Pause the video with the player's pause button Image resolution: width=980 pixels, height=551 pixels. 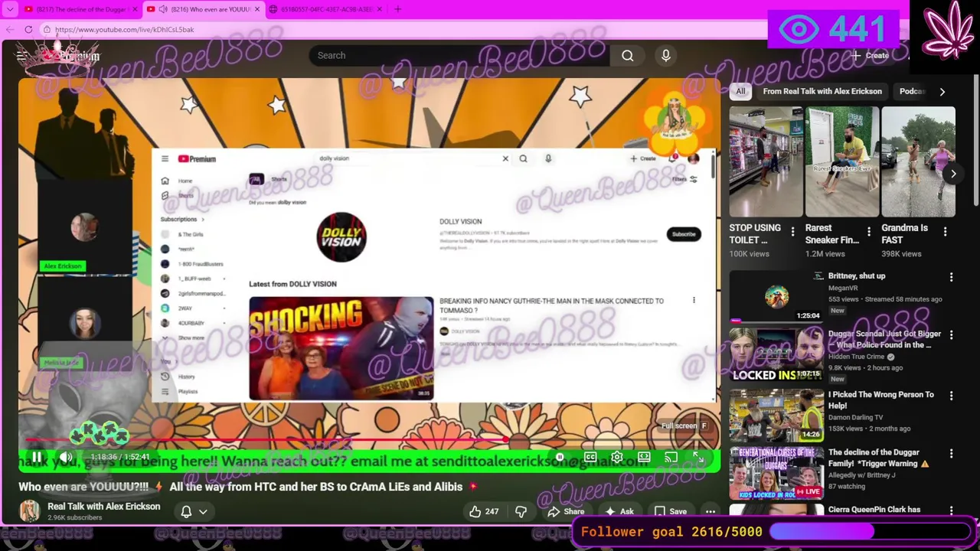point(36,457)
